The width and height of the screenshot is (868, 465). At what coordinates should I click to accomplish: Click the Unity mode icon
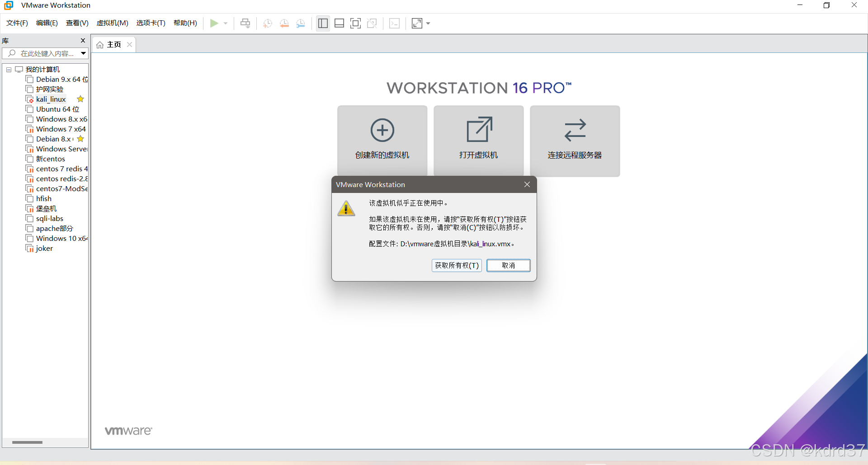click(x=372, y=23)
